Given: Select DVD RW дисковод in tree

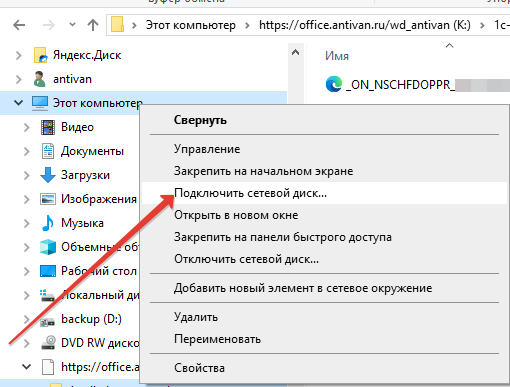Looking at the screenshot, I should [x=100, y=343].
